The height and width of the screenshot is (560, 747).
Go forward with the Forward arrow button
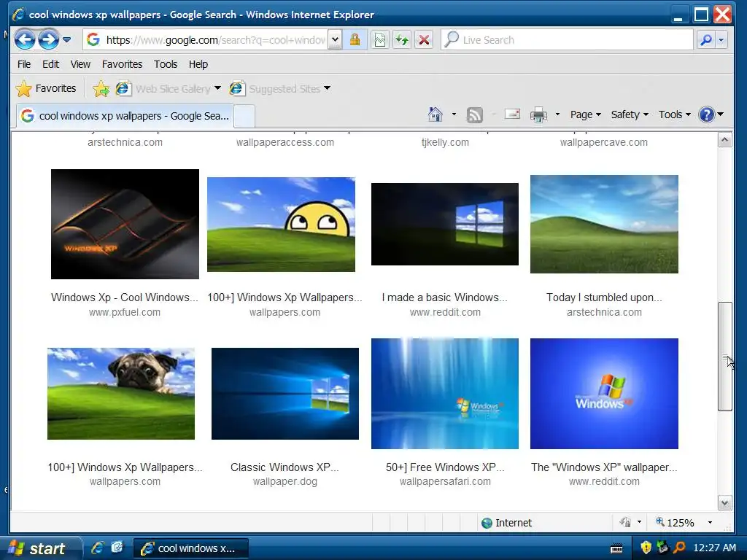coord(48,39)
